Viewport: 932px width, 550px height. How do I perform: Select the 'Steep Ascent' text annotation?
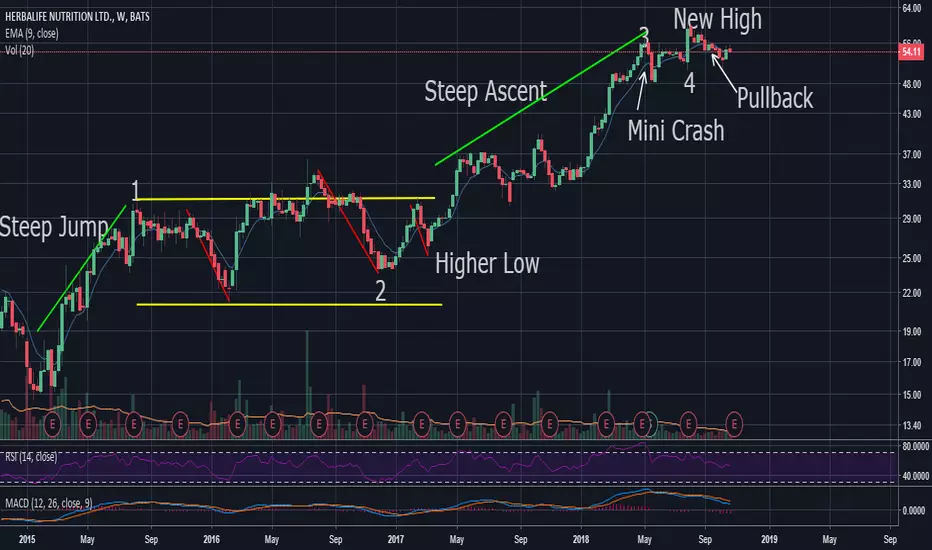(x=486, y=92)
